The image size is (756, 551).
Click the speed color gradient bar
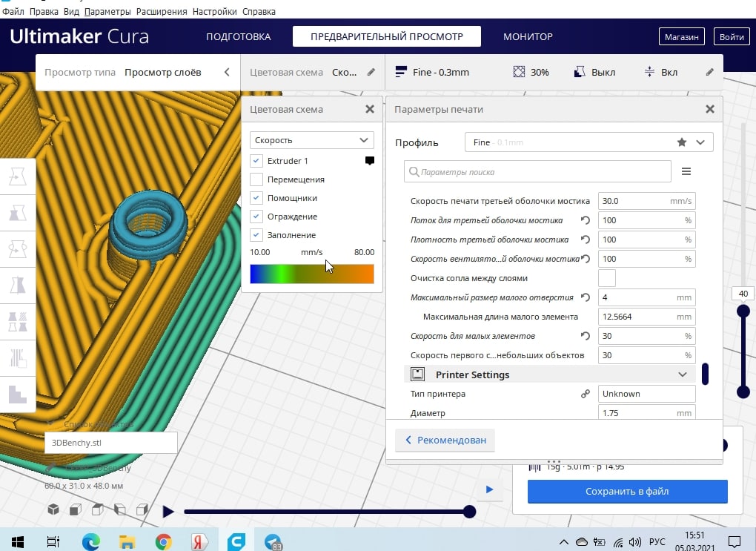pos(312,274)
